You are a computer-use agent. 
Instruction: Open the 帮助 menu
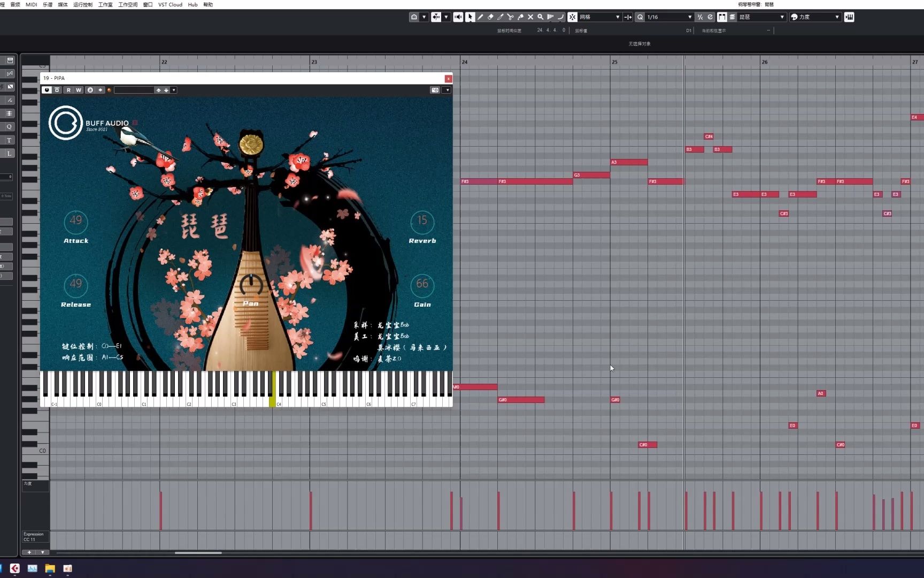208,4
